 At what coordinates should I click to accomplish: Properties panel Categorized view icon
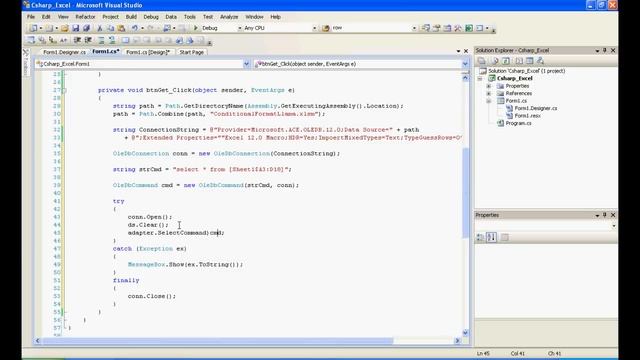[x=480, y=237]
